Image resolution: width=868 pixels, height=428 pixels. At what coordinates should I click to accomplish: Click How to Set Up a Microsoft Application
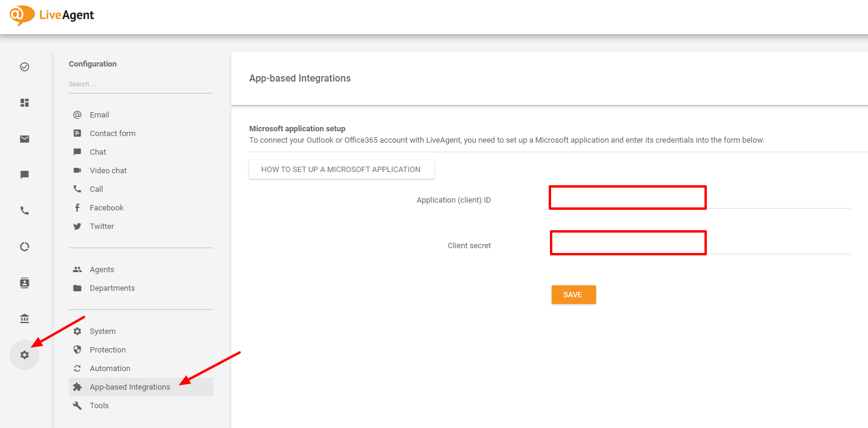click(341, 170)
